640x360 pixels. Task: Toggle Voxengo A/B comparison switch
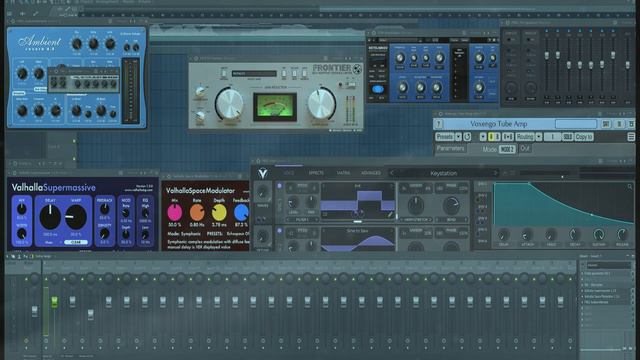point(494,137)
